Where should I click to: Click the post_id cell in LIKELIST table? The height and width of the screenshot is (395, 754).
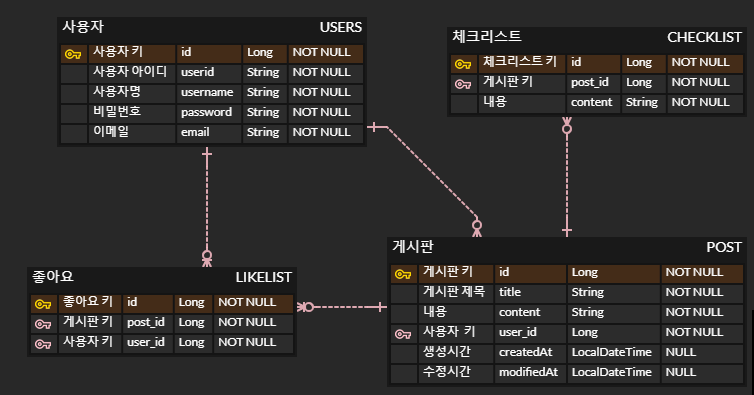(x=148, y=324)
